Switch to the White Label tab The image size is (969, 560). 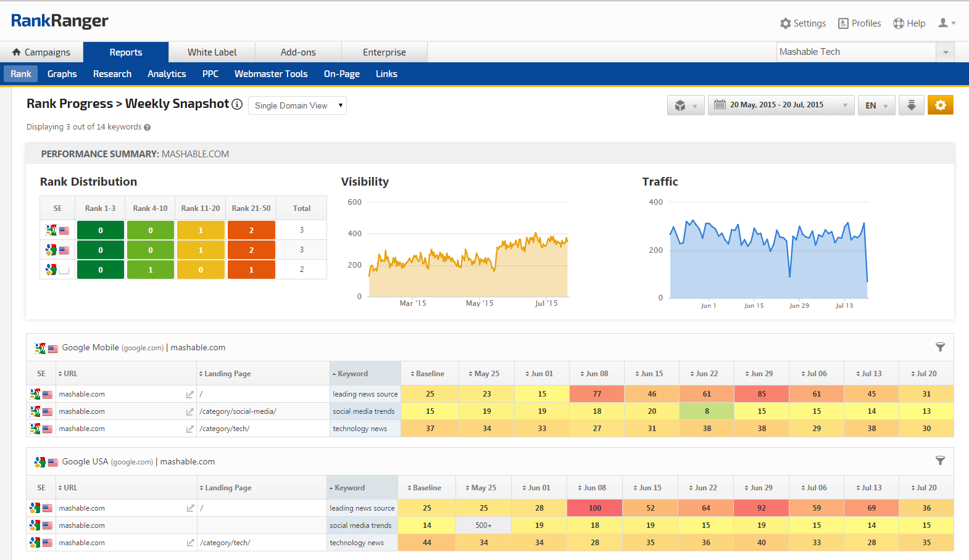tap(212, 52)
